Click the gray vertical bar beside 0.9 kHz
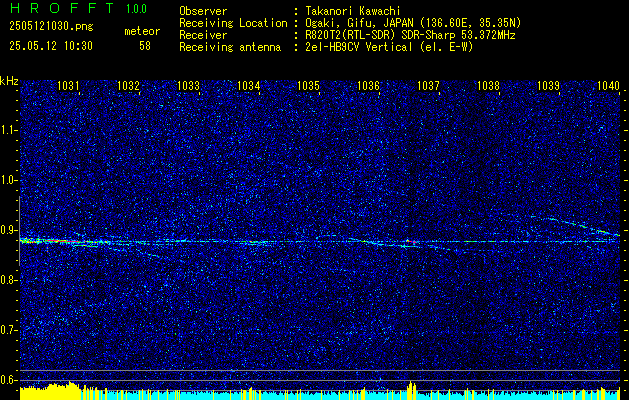The width and height of the screenshot is (629, 400). pyautogui.click(x=19, y=231)
